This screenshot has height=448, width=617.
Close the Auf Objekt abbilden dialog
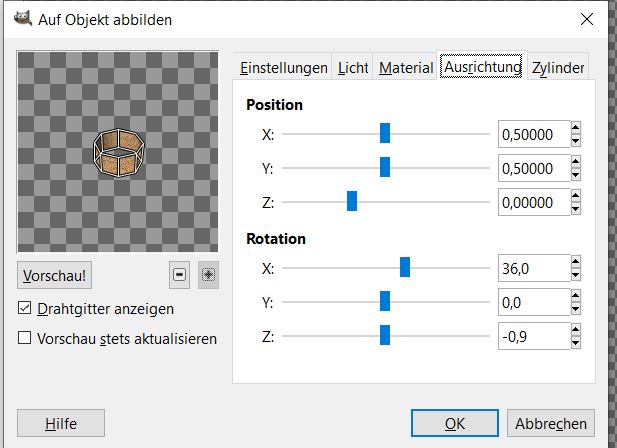(x=587, y=19)
